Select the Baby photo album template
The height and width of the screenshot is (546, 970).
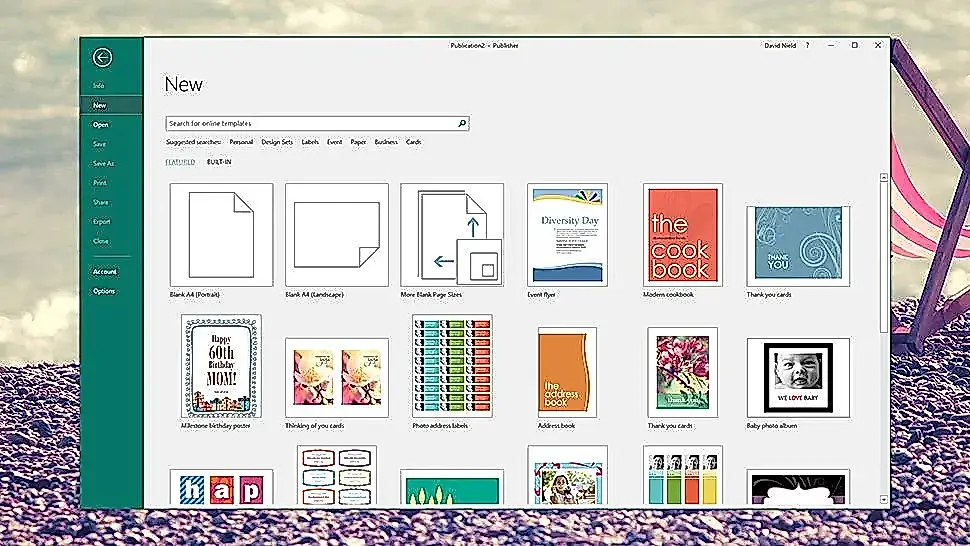pos(798,377)
